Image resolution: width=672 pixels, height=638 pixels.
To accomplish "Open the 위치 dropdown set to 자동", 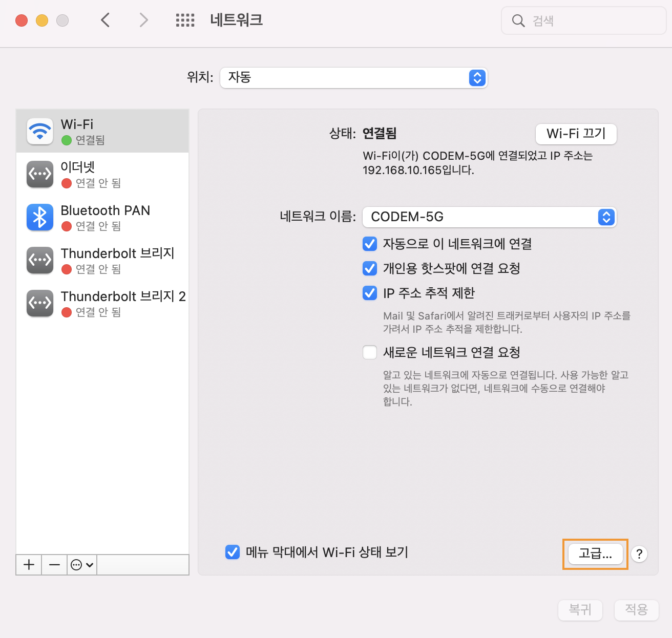I will coord(353,78).
